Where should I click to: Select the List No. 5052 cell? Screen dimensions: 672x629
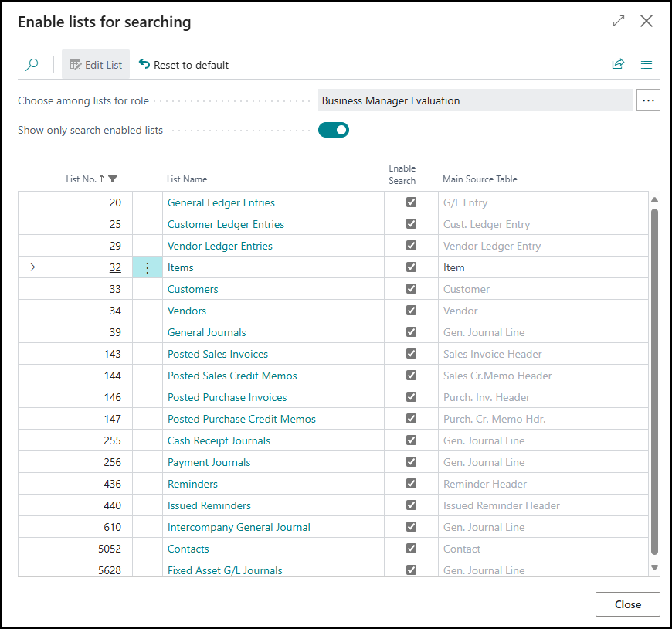(87, 549)
